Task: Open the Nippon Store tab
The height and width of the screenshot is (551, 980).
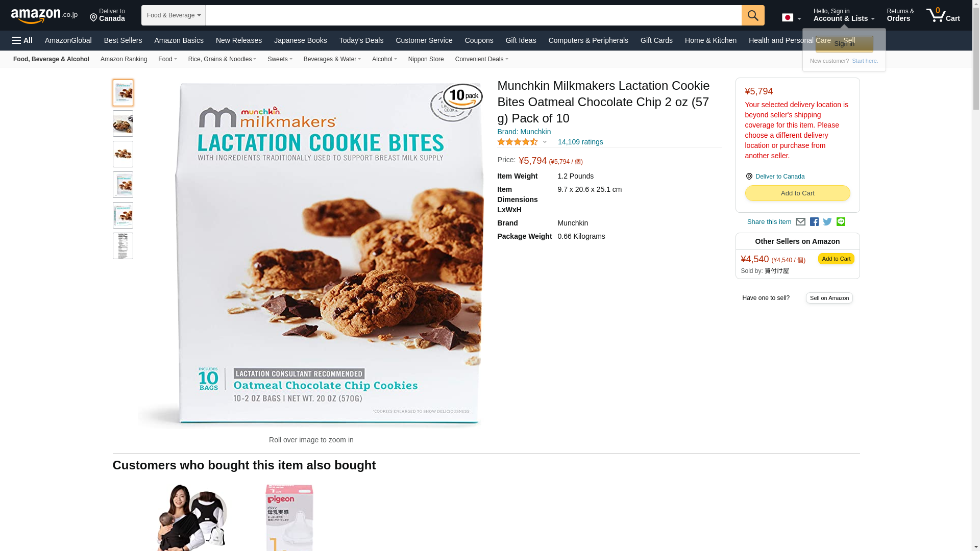Action: pos(426,59)
